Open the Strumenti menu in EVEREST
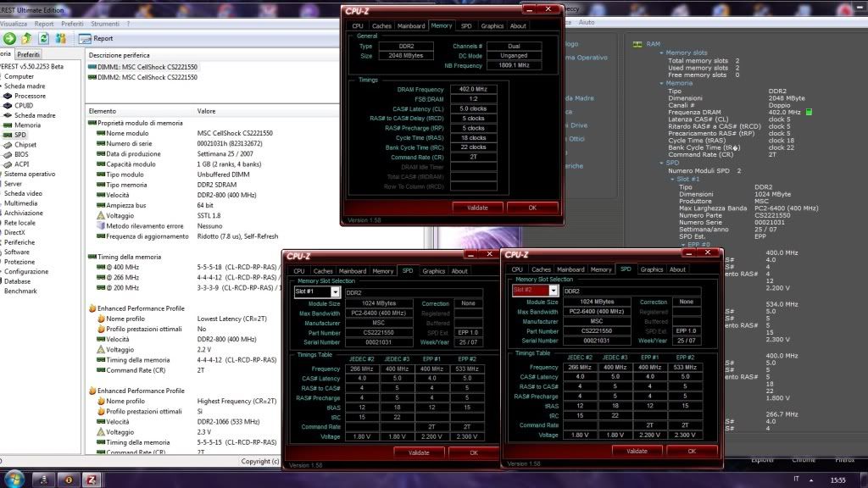The height and width of the screenshot is (488, 868). [x=105, y=24]
